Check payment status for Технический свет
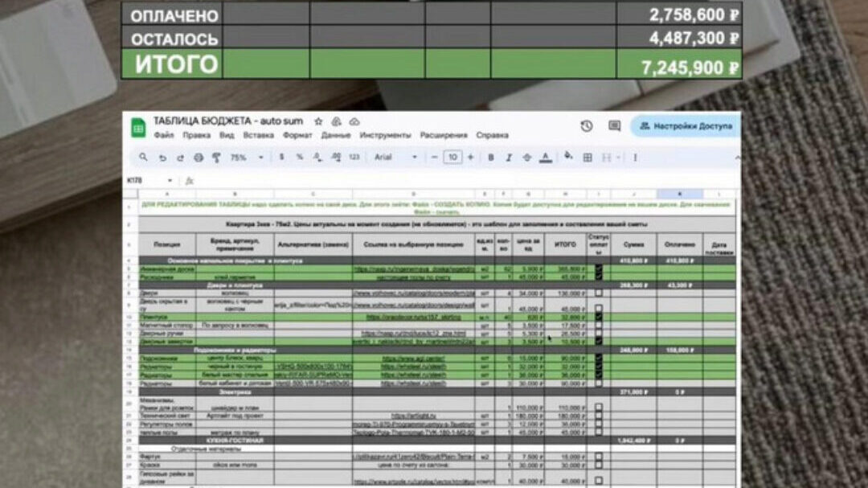This screenshot has height=488, width=868. (599, 416)
